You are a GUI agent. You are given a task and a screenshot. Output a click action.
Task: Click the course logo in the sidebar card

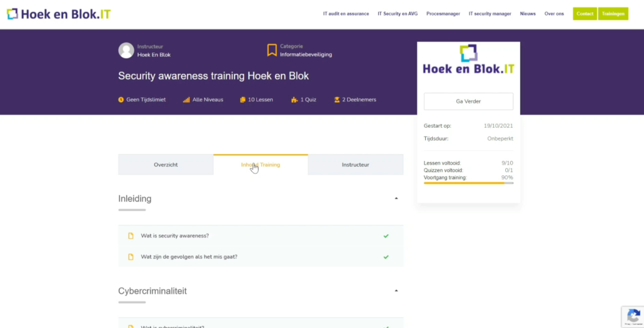(469, 59)
